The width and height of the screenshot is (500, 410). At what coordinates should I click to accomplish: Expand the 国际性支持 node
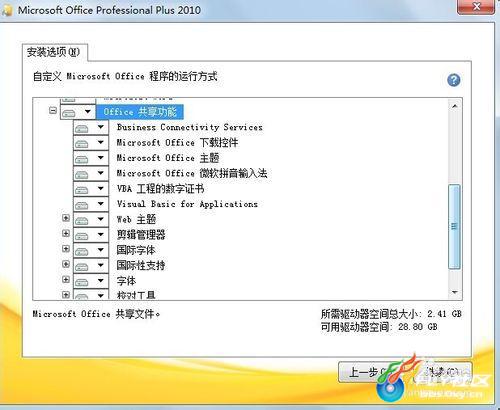(66, 264)
